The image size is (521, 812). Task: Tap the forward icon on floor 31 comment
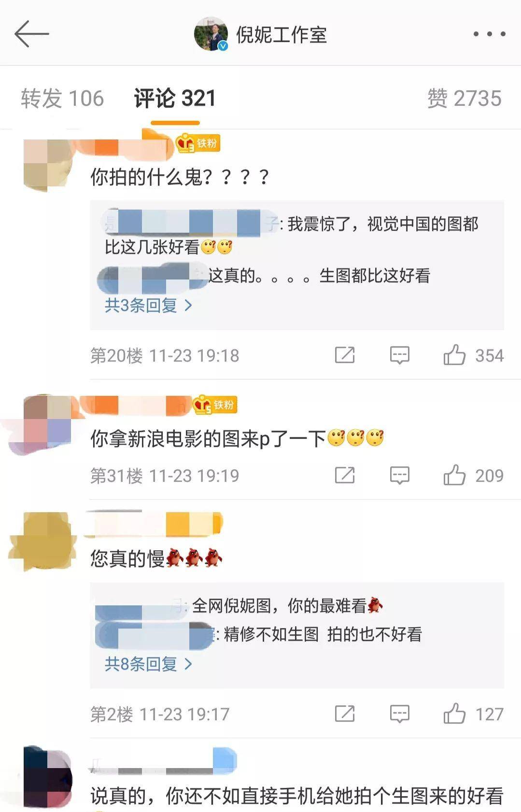point(345,476)
